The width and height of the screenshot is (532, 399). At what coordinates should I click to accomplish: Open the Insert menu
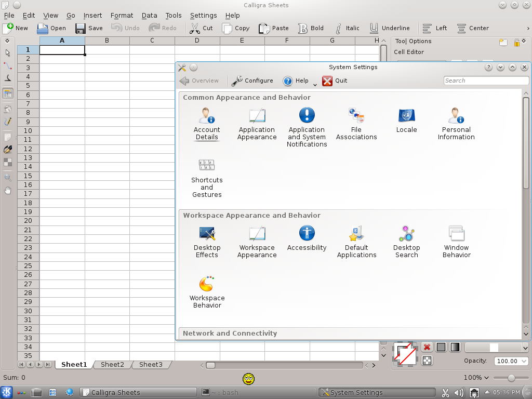click(92, 15)
